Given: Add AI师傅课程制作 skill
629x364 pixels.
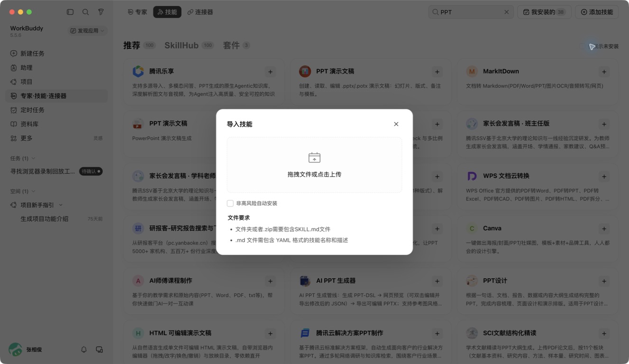Looking at the screenshot, I should (270, 282).
